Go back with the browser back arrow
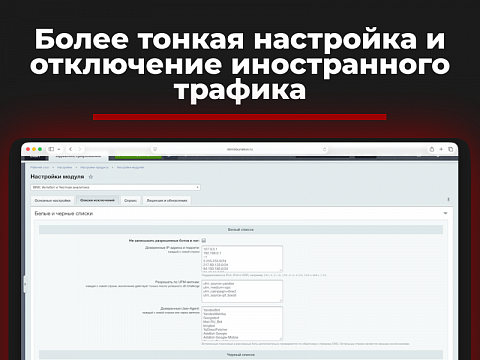480x360 pixels. 70,149
